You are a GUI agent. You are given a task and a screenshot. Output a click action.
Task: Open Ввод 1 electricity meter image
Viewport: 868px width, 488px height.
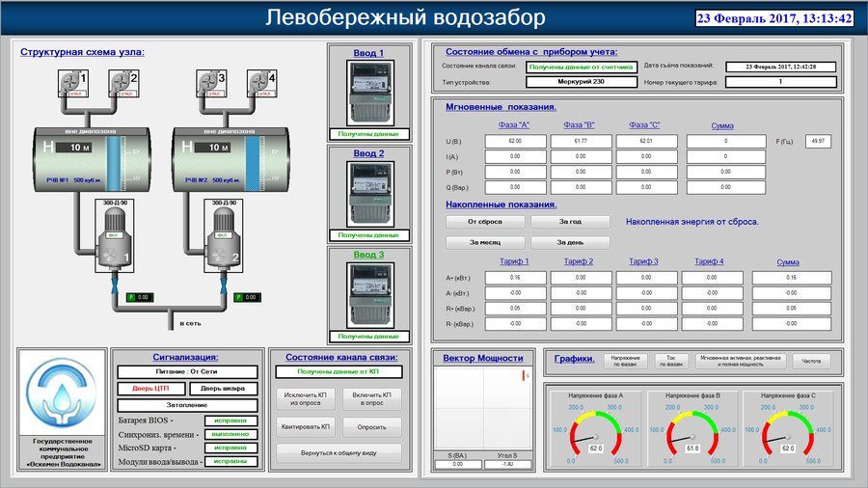[x=369, y=93]
